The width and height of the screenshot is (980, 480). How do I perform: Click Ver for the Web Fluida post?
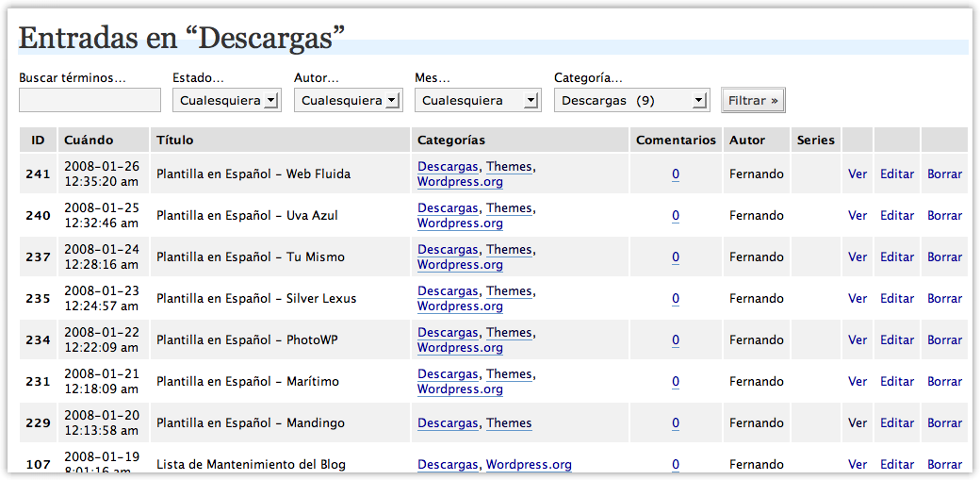pos(857,174)
